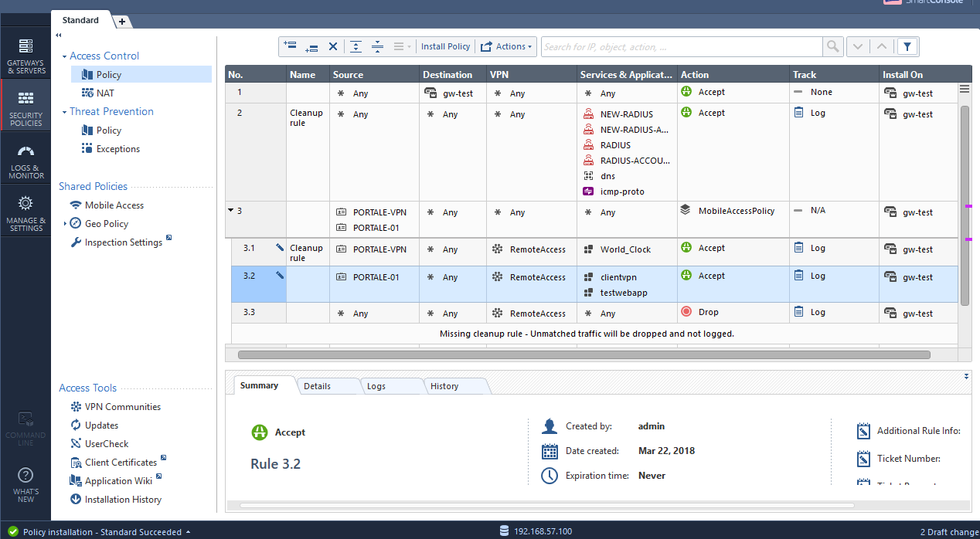Add rule below icon in toolbar
The height and width of the screenshot is (539, 980).
[311, 46]
